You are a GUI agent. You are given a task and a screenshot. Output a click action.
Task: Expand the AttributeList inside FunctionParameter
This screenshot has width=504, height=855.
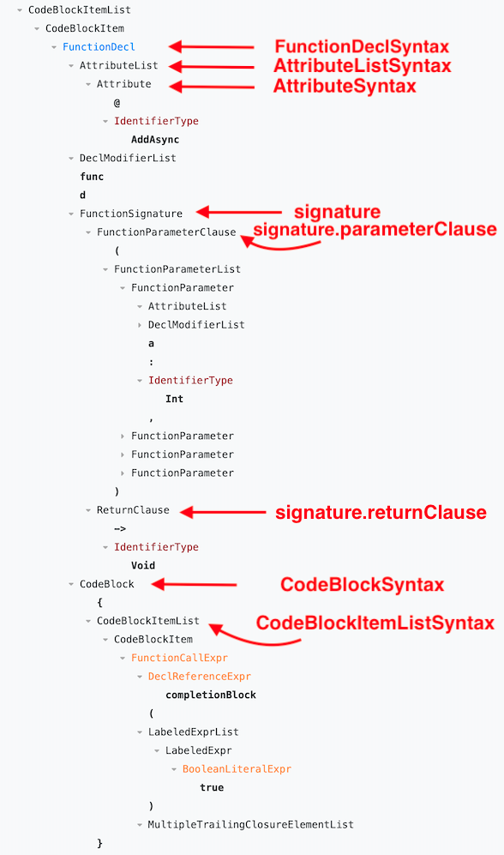[140, 306]
